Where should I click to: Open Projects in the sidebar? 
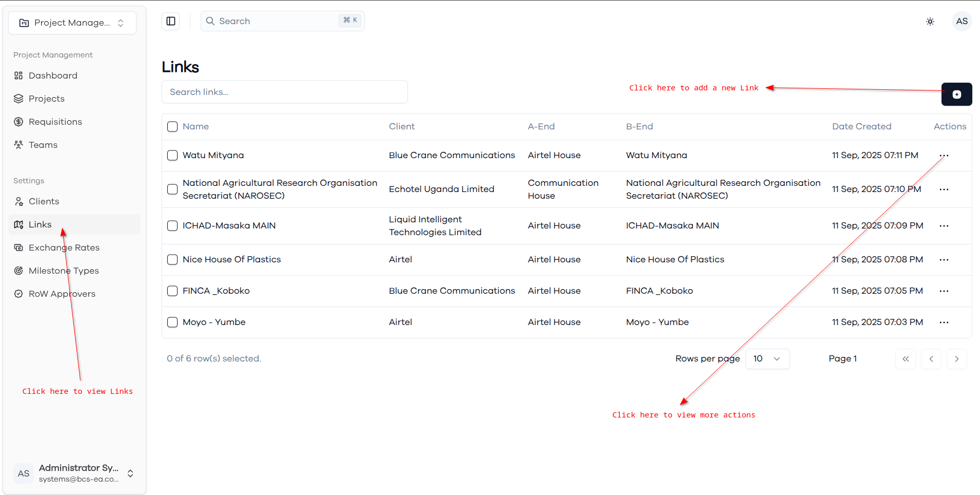coord(74,99)
